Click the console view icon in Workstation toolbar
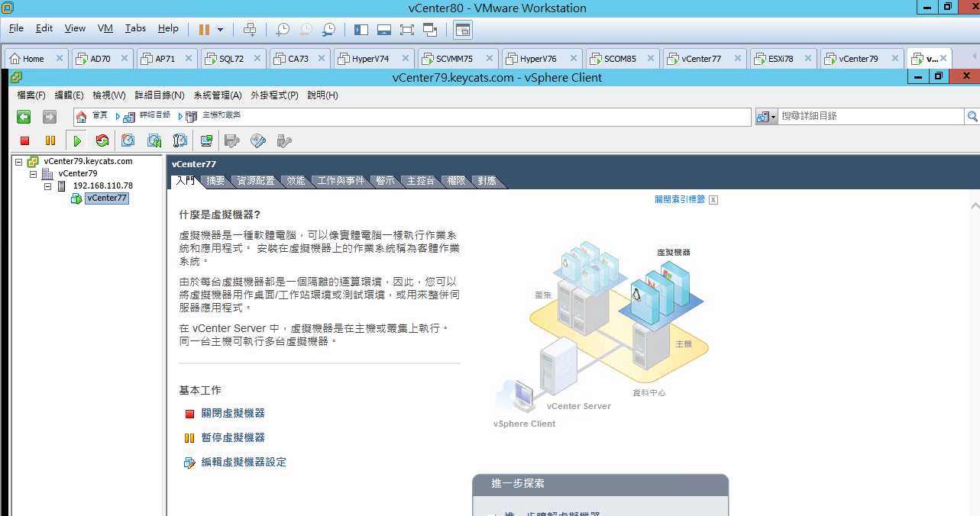The image size is (980, 516). 462,29
